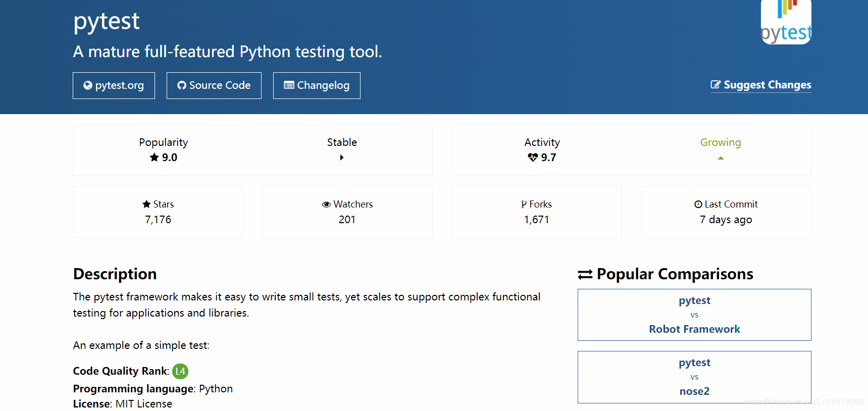Open pytest vs Robot Framework comparison
Image resolution: width=868 pixels, height=411 pixels.
[x=694, y=315]
